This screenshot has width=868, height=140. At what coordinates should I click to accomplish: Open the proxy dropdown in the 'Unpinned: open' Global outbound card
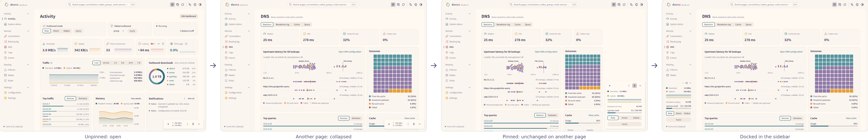click(x=119, y=31)
